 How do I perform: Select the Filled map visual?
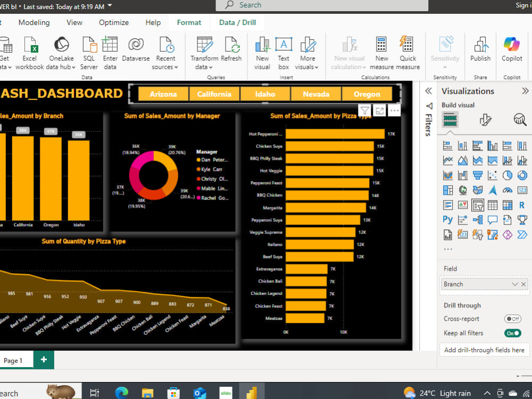point(477,190)
